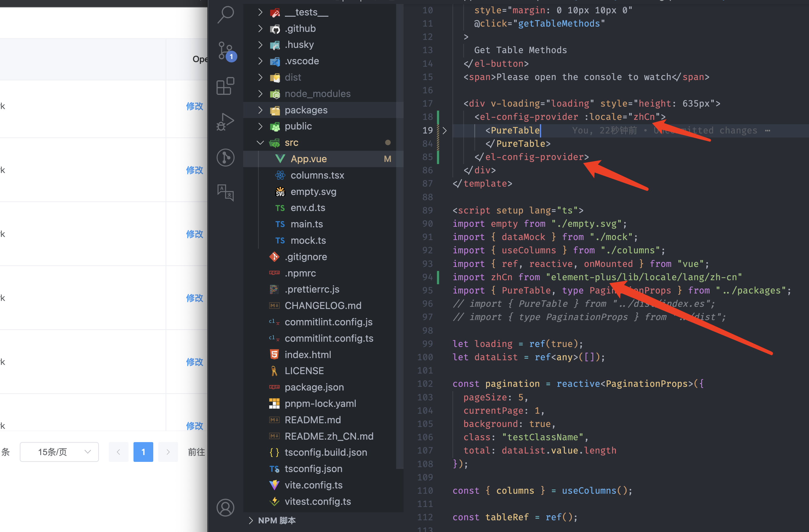This screenshot has width=809, height=532.
Task: Open the Search panel in the activity bar
Action: pos(225,15)
